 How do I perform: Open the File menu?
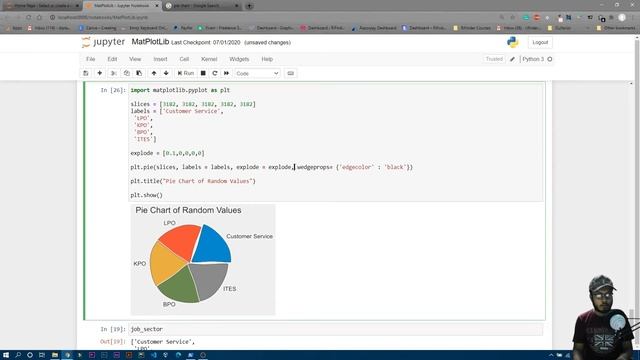91,59
